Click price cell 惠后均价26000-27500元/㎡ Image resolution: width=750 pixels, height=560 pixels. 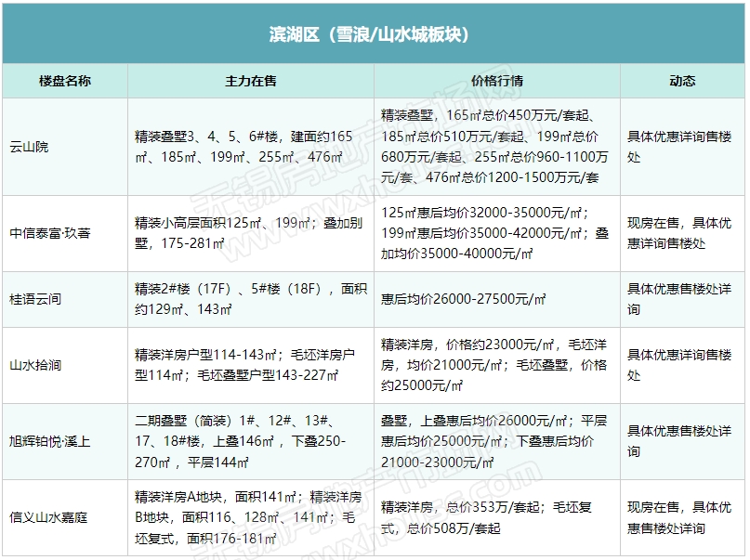[497, 299]
